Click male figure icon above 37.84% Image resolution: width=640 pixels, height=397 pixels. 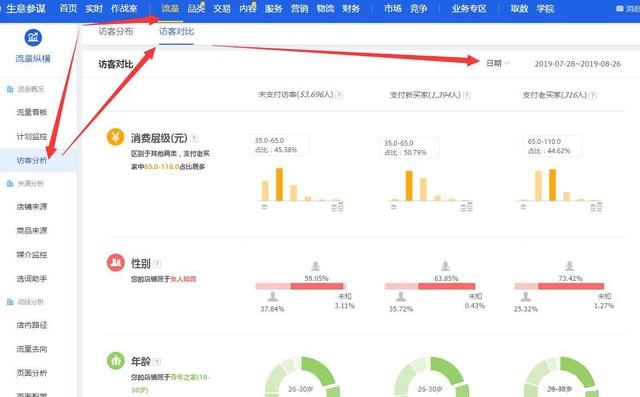pos(273,297)
